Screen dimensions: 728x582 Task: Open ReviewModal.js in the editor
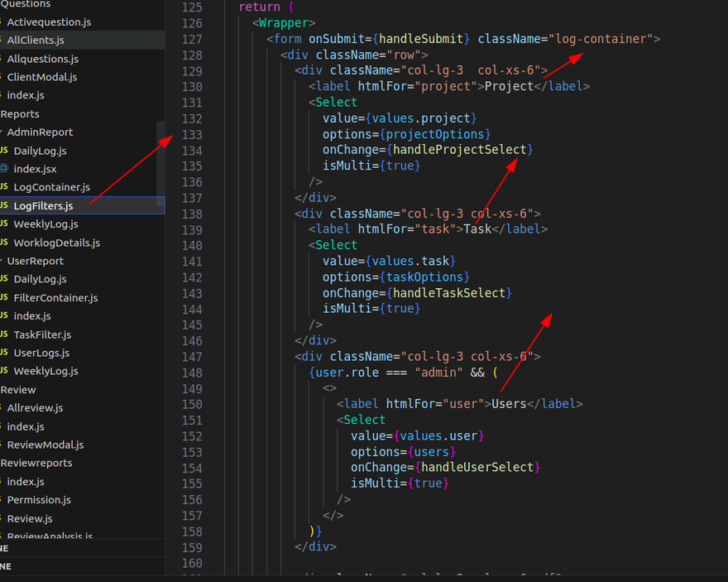coord(45,445)
